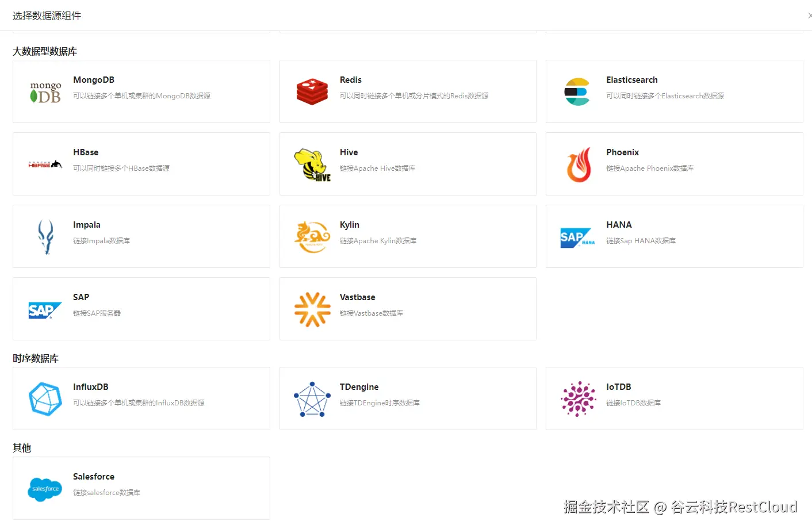Image resolution: width=812 pixels, height=529 pixels.
Task: Choose the Hive card title
Action: pyautogui.click(x=349, y=152)
